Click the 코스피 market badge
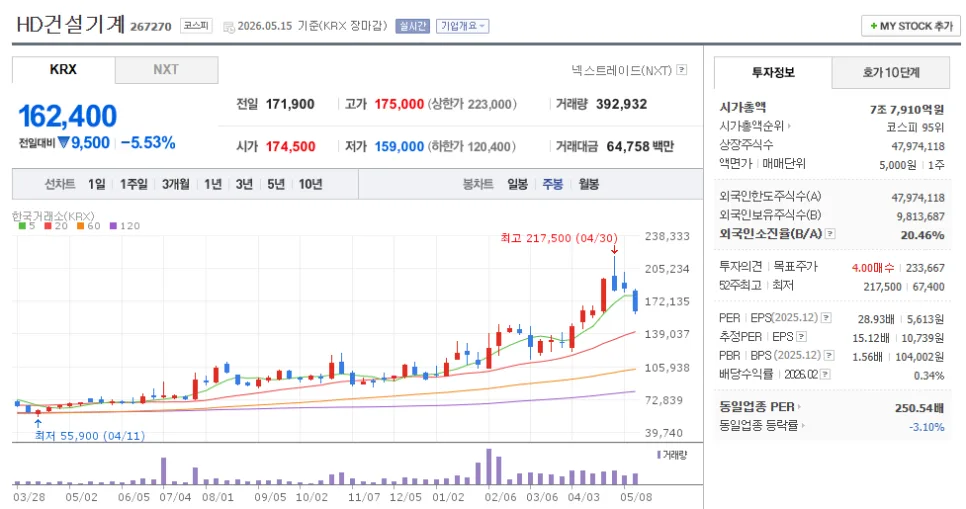This screenshot has width=966, height=509. pyautogui.click(x=196, y=26)
